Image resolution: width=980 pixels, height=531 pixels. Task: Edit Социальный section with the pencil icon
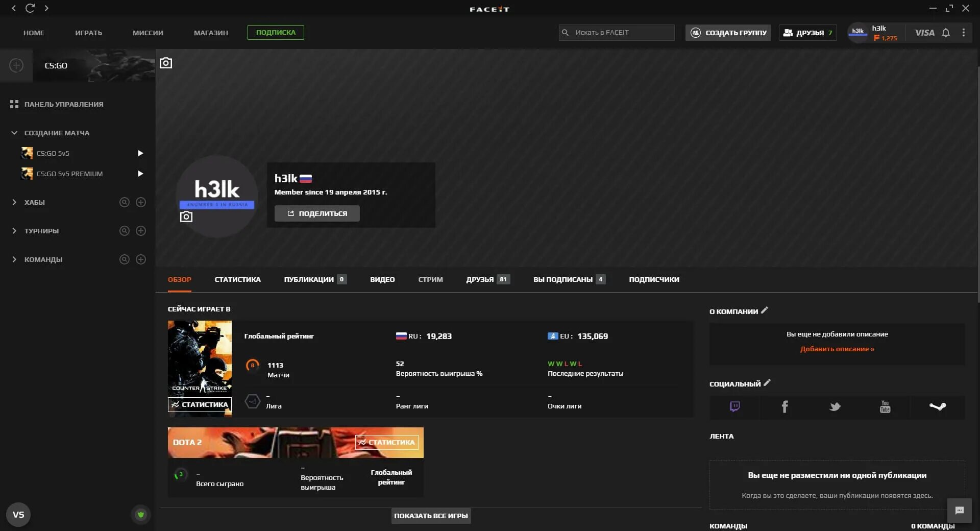pos(767,383)
